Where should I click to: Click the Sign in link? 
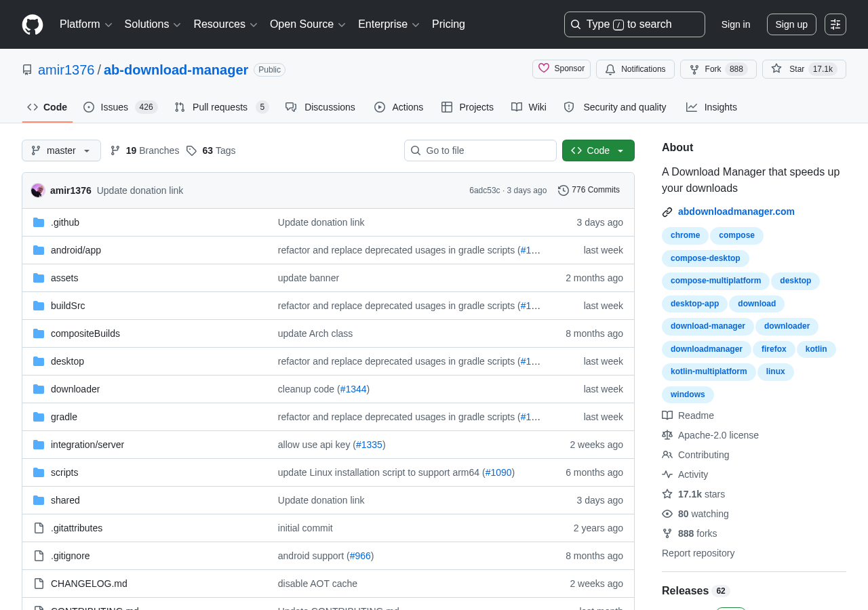[x=736, y=24]
